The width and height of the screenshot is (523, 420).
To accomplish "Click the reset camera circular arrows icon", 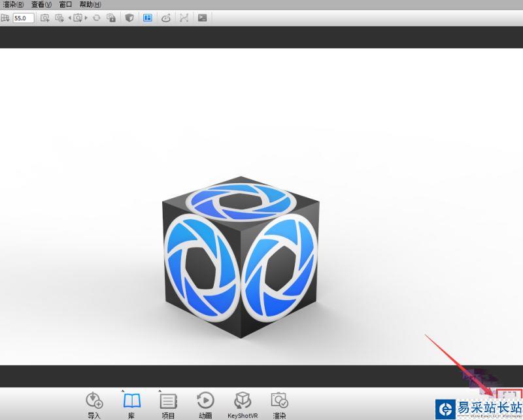I will [96, 18].
